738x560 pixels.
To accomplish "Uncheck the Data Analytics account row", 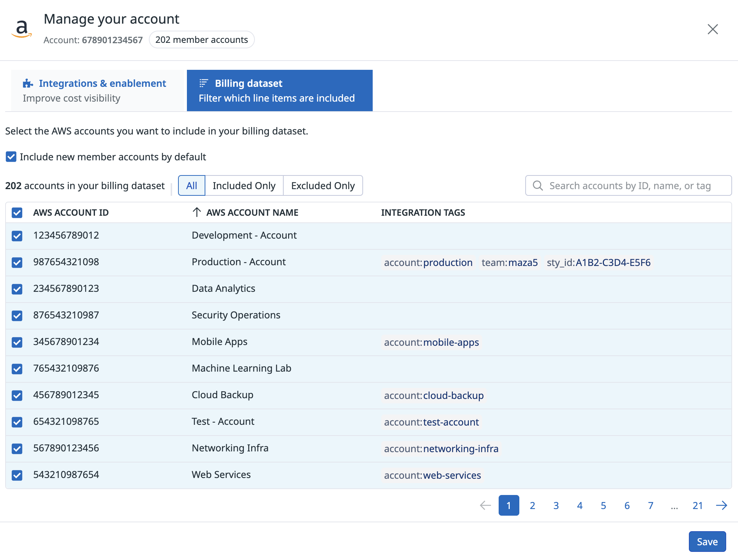I will click(17, 289).
